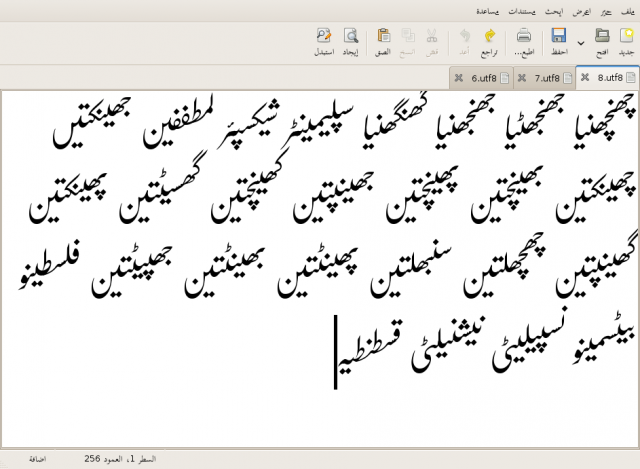The width and height of the screenshot is (640, 469).
Task: Click the word 'شیکسپئر' in the editor
Action: click(248, 124)
